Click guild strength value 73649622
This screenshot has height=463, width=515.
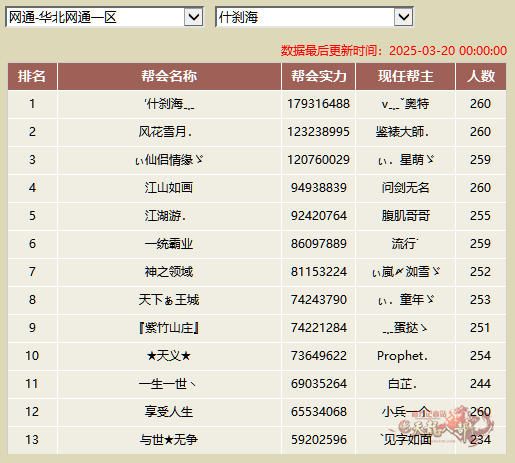tap(319, 356)
